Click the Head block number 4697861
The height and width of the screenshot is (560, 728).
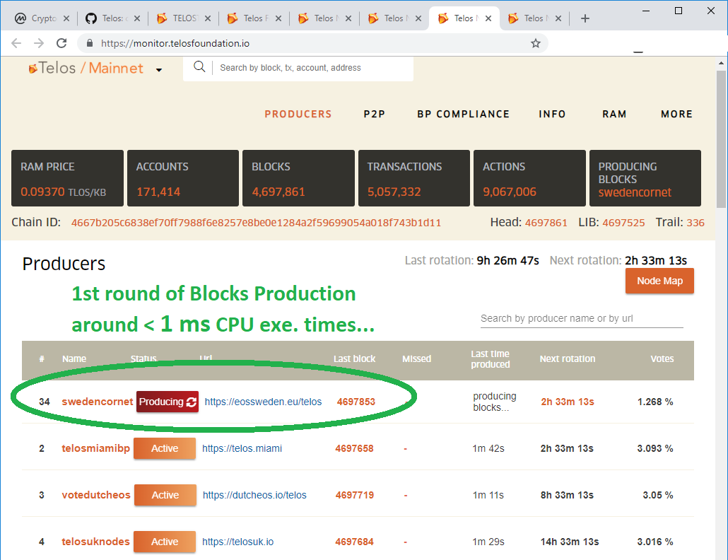(546, 223)
